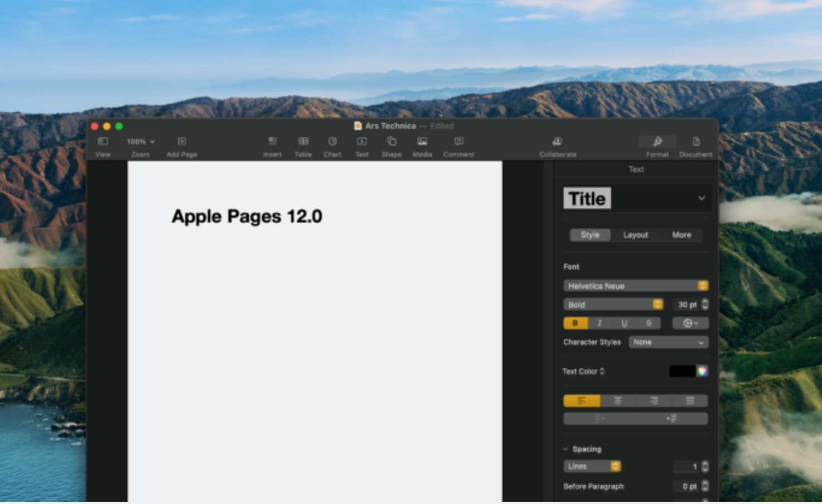
Task: Open the Lines spacing dropdown
Action: coord(592,467)
